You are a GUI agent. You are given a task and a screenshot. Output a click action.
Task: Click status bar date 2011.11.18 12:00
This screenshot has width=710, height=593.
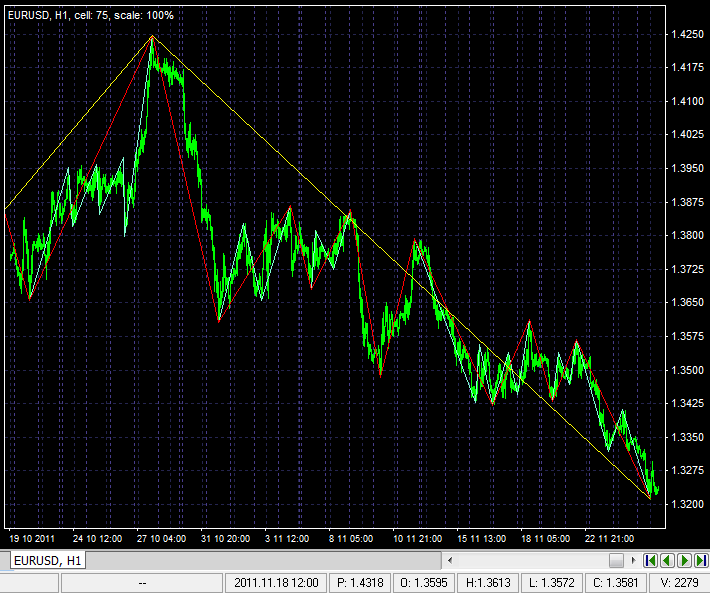(276, 583)
